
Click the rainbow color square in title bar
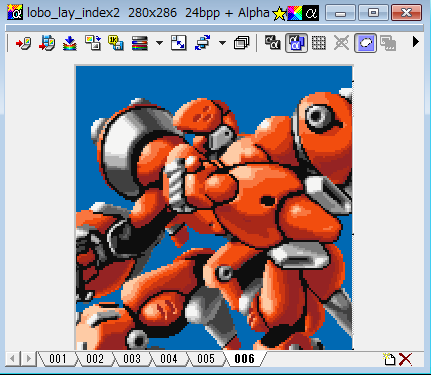(295, 13)
